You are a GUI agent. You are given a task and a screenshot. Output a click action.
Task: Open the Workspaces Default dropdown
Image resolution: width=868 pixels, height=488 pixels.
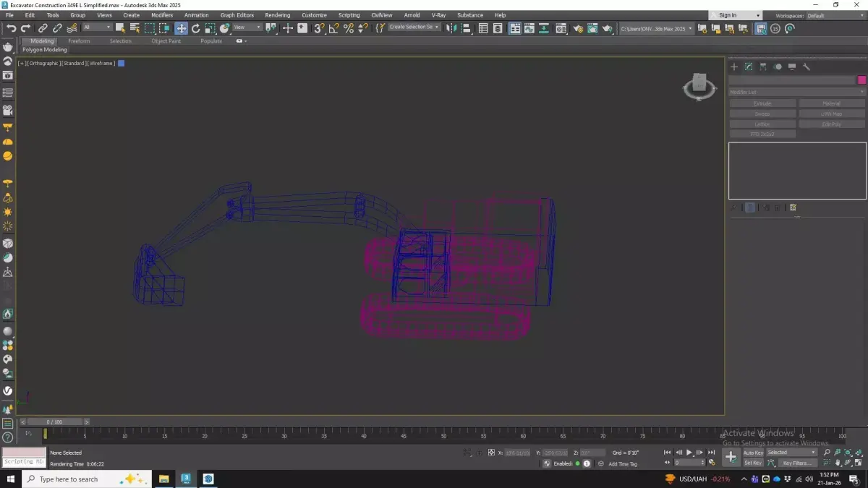(x=835, y=15)
